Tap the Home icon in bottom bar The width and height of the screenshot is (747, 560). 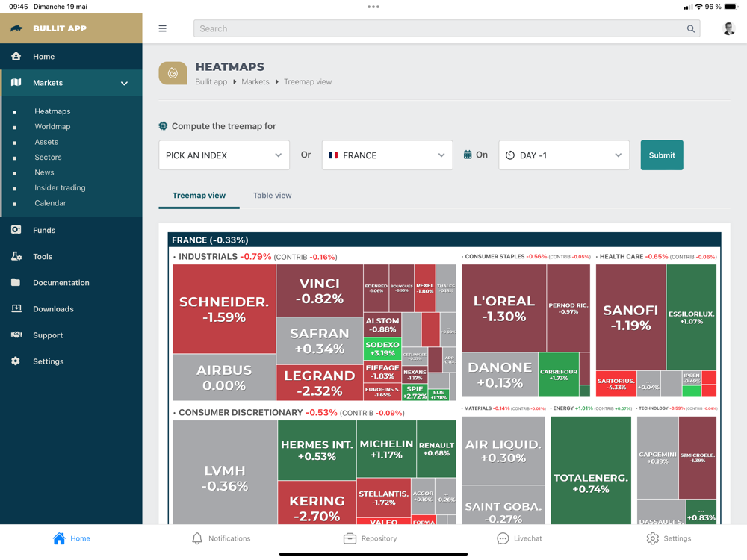(x=59, y=538)
